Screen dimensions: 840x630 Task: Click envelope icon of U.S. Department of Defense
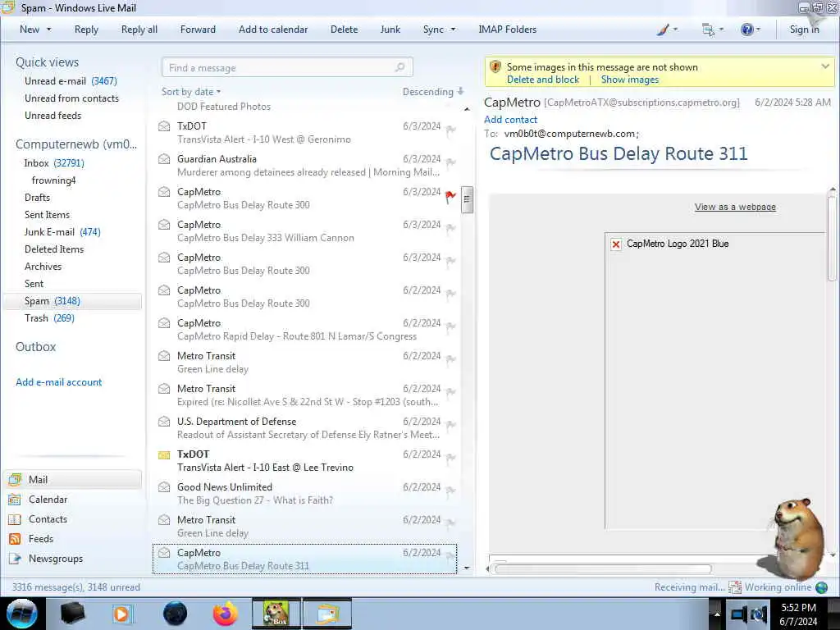(164, 422)
